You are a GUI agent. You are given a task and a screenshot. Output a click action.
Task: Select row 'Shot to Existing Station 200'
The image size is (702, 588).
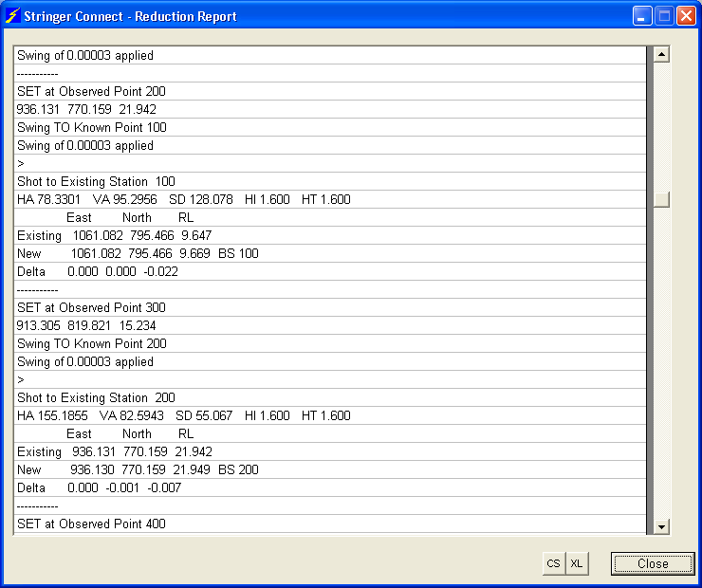[330, 397]
